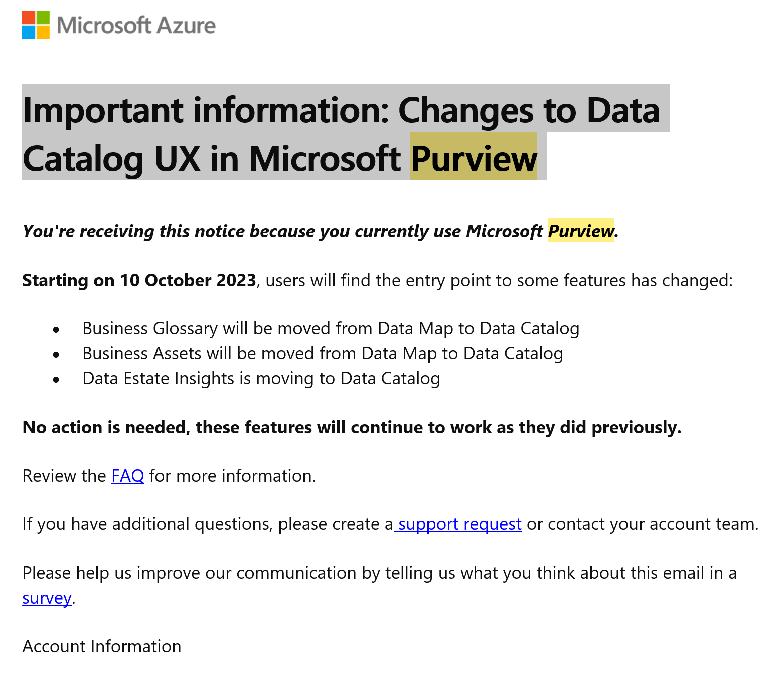Viewport: 784px width, 679px height.
Task: Click the 'Important information' heading first line
Action: 341,110
